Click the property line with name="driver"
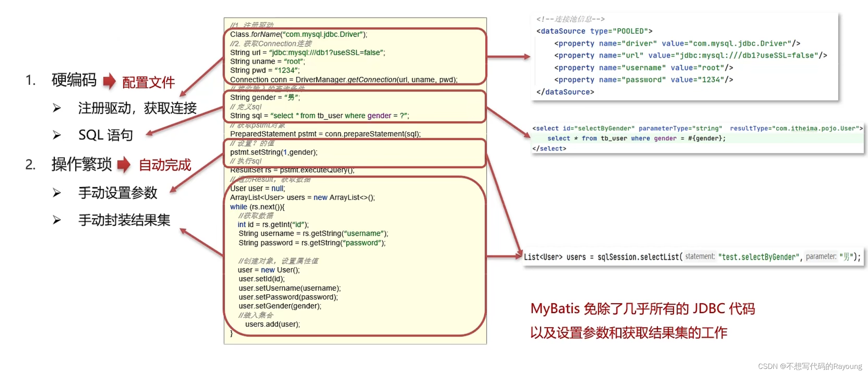Image resolution: width=868 pixels, height=374 pixels. coord(677,43)
